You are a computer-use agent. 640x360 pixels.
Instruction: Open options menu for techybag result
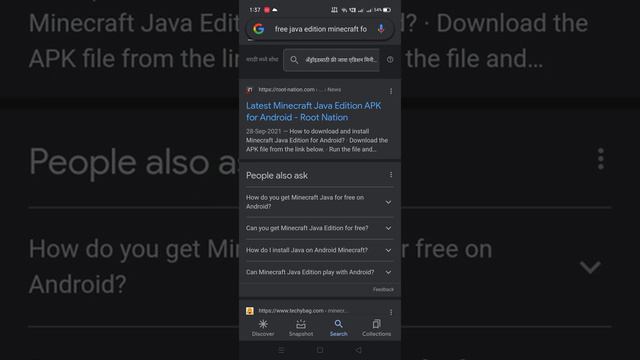tap(391, 313)
